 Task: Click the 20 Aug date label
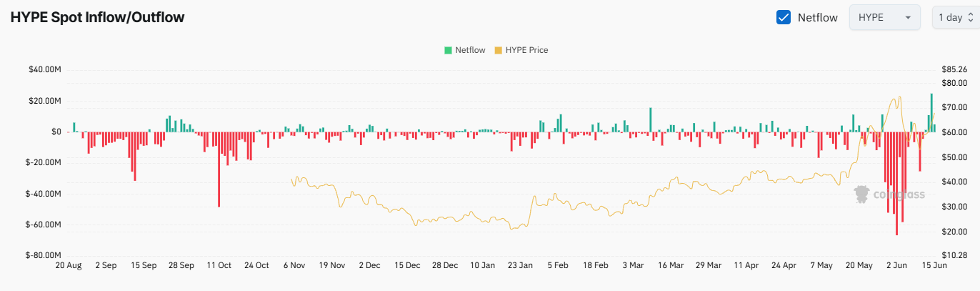click(69, 265)
